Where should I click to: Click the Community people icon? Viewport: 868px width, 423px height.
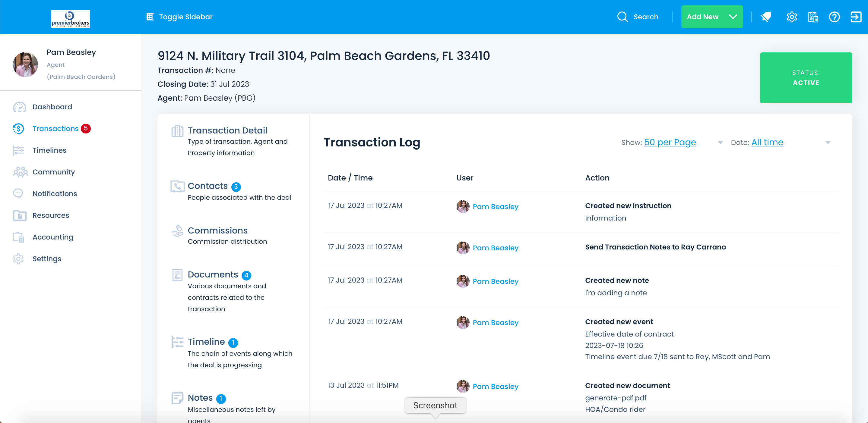click(x=20, y=172)
